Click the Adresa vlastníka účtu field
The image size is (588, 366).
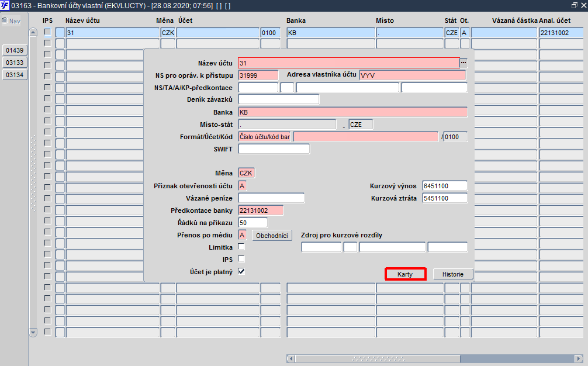[413, 75]
